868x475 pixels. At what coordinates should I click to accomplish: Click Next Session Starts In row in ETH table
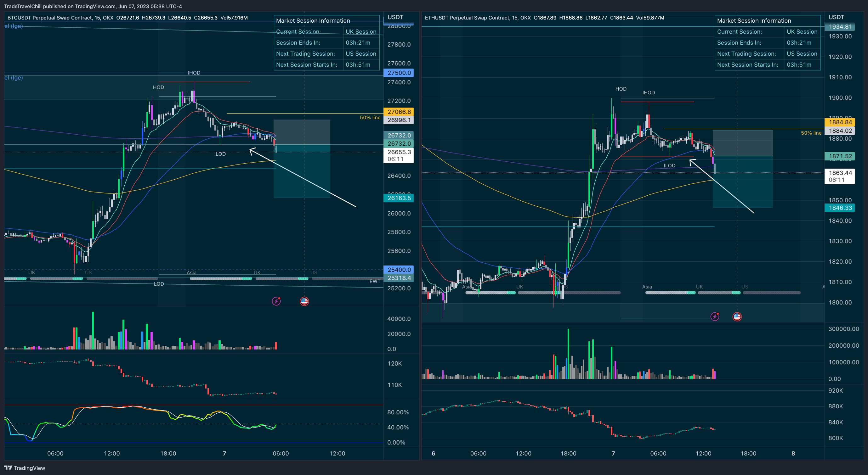pyautogui.click(x=768, y=64)
